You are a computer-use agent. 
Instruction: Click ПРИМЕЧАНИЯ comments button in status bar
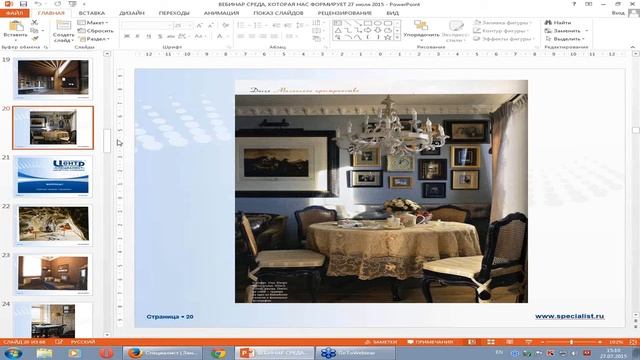pyautogui.click(x=430, y=342)
